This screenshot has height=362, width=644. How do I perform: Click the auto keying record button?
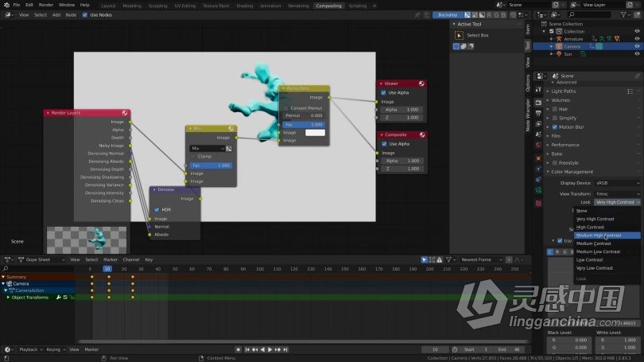point(239,350)
